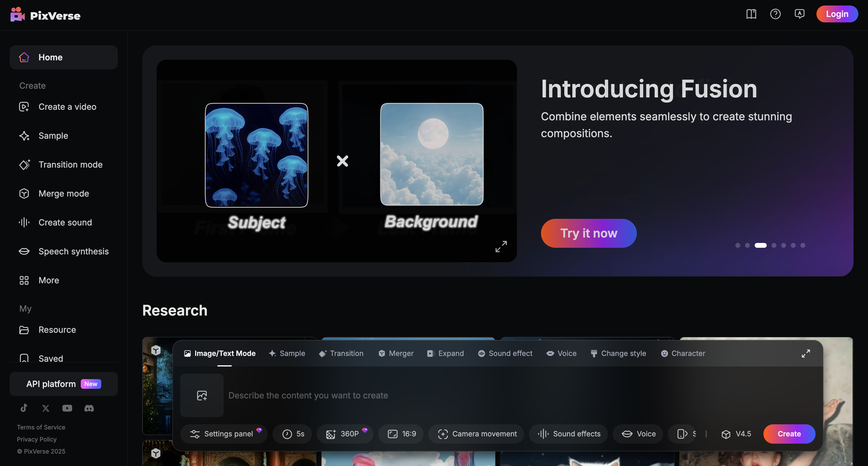
Task: Expand the creation panel to fullscreen
Action: (806, 354)
